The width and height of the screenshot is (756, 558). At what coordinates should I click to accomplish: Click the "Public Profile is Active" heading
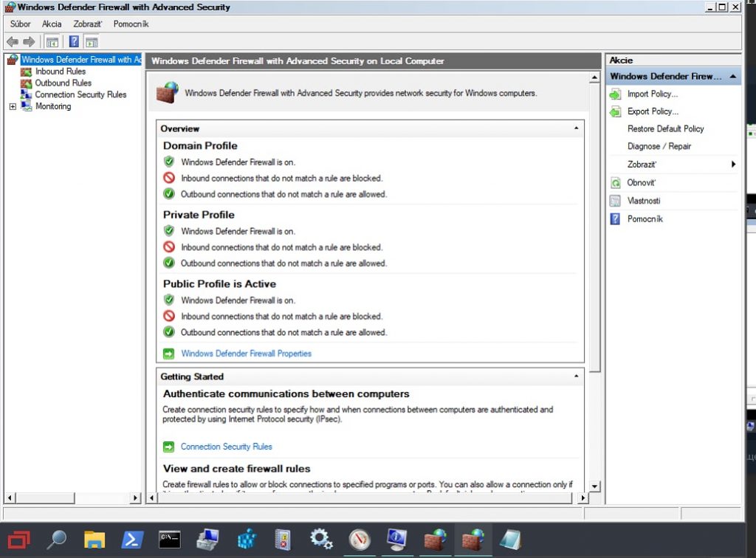pyautogui.click(x=219, y=284)
